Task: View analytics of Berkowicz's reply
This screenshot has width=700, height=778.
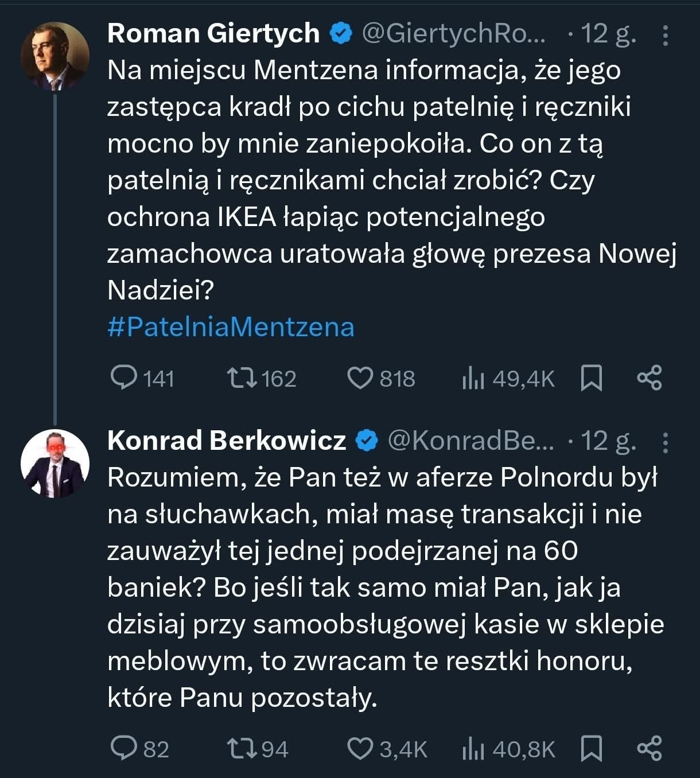Action: [473, 749]
